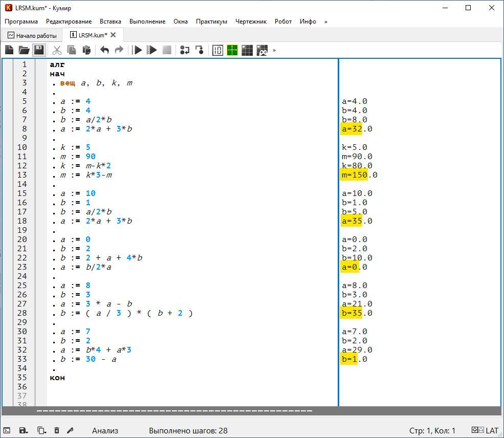Viewport: 504px width, 438px height.
Task: Click the highlighted b=1.0 margin value
Action: pos(354,359)
